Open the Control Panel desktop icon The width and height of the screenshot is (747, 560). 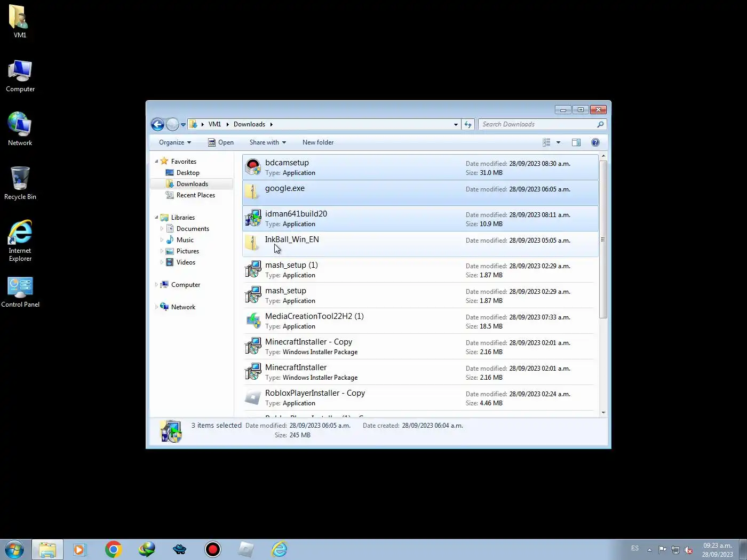coord(20,292)
